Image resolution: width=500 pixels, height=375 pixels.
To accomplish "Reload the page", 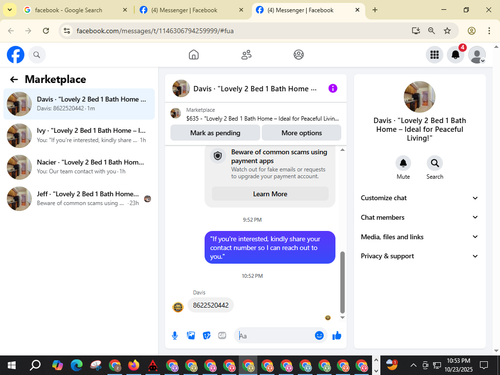I will pyautogui.click(x=46, y=31).
